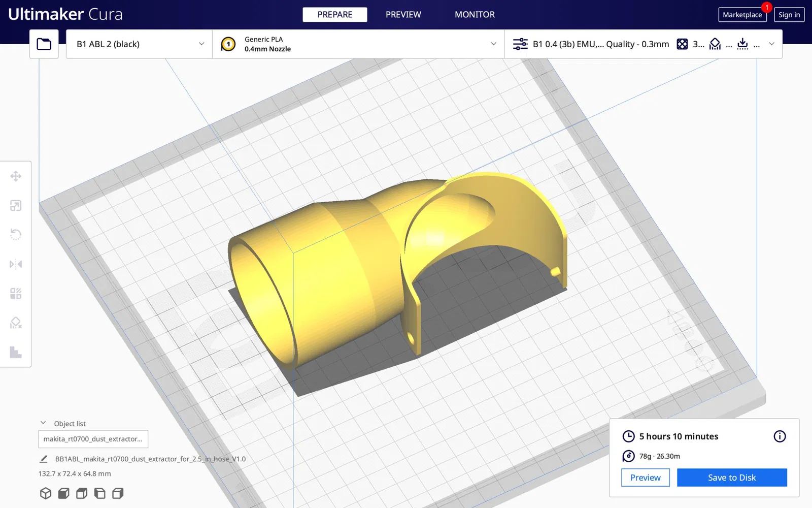
Task: Switch to the PREPARE stage tab
Action: [335, 15]
